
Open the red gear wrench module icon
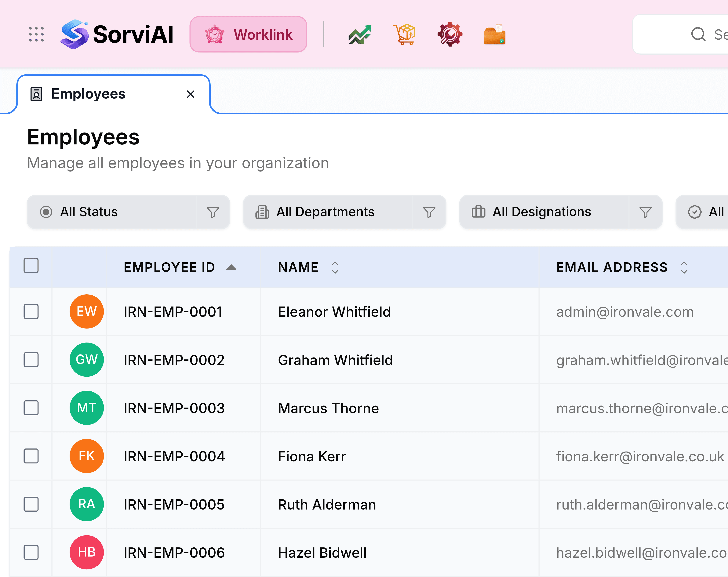pyautogui.click(x=450, y=34)
